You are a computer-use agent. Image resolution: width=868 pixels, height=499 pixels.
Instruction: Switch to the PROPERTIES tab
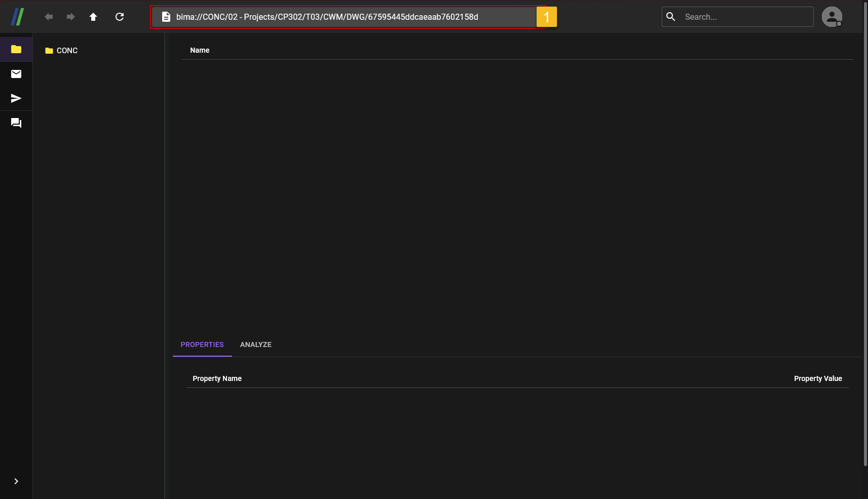(x=202, y=344)
